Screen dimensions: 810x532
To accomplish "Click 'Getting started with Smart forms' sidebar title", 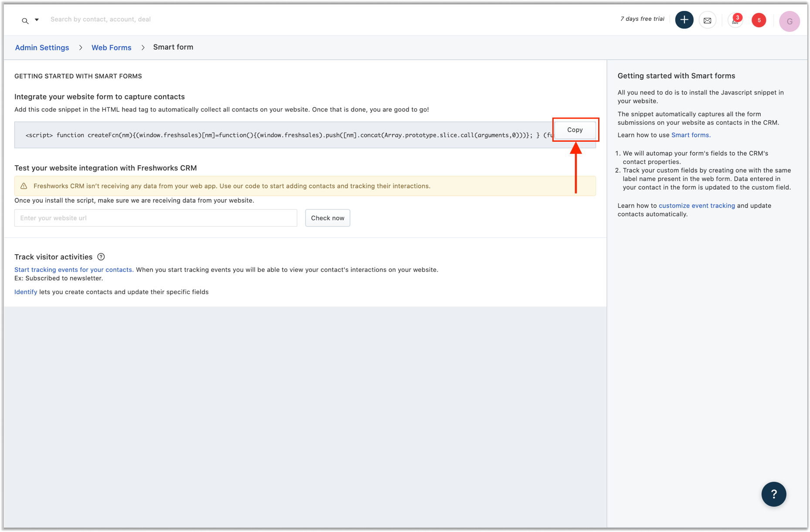I will tap(676, 76).
